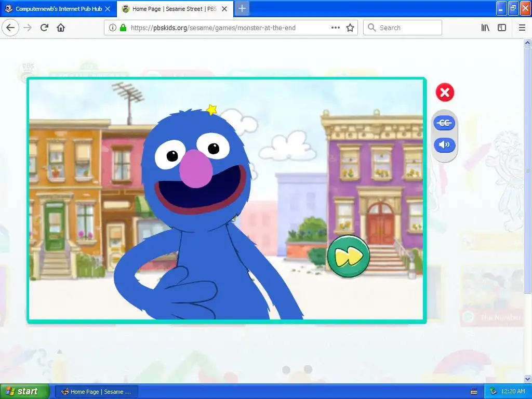Viewport: 532px width, 399px height.
Task: Open a new tab with plus button
Action: point(242,8)
